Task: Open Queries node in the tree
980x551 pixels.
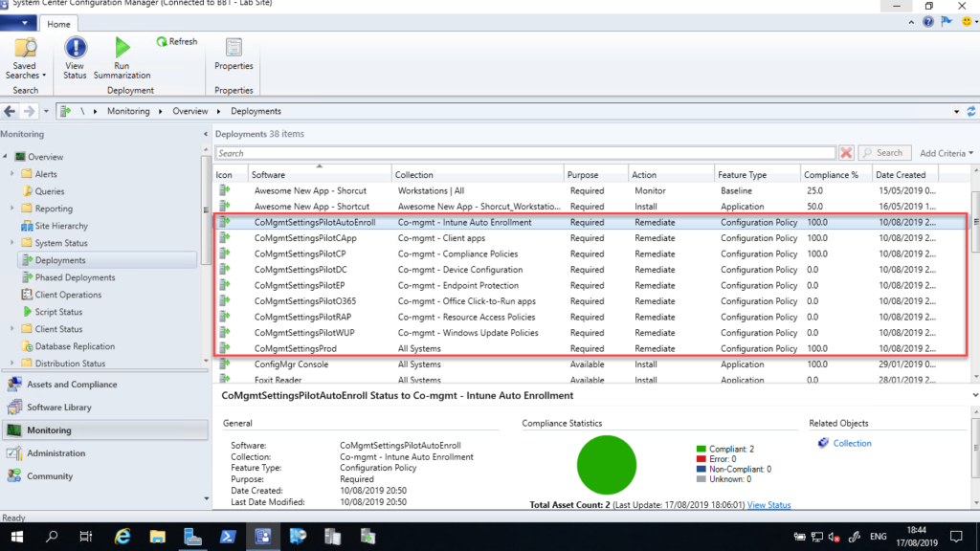Action: 50,191
